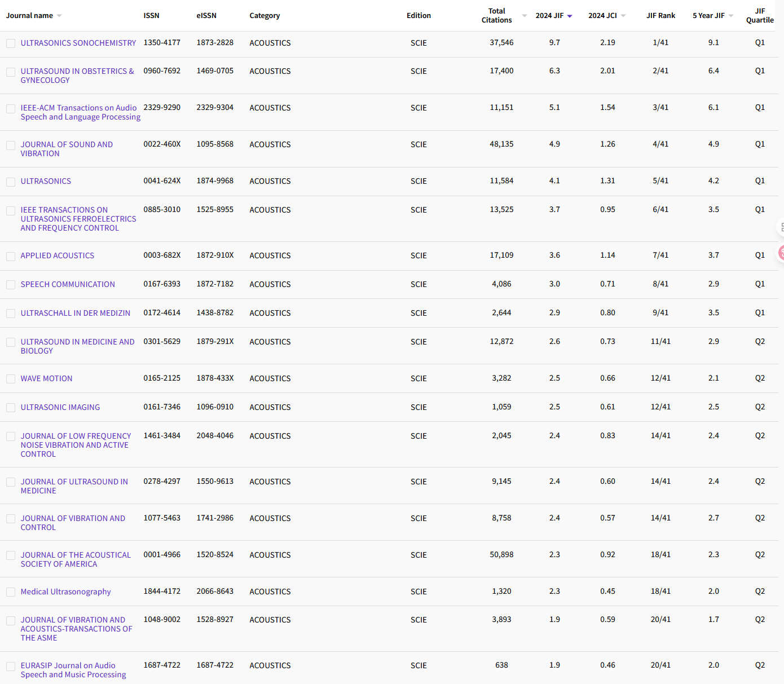Click the eISSN column header

tap(206, 16)
